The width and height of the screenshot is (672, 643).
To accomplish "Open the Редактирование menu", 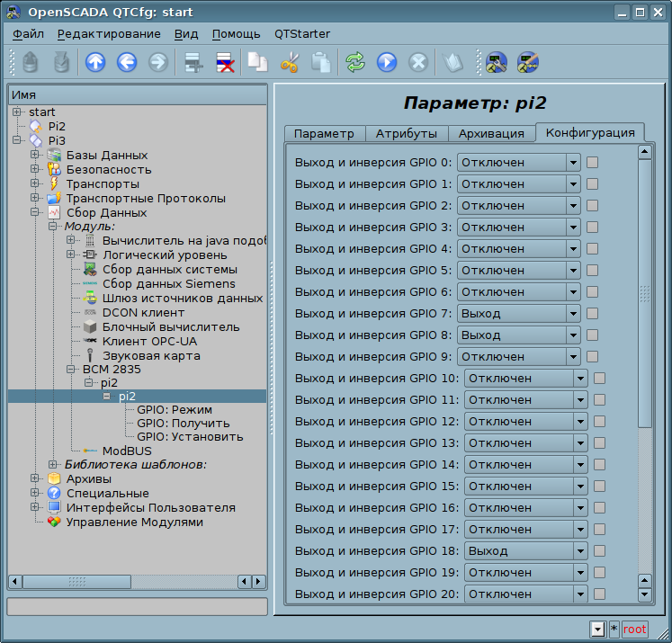I will [x=109, y=34].
